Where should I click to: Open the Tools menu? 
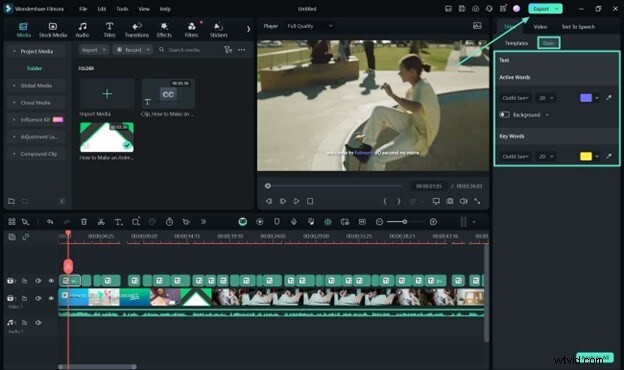coord(122,9)
